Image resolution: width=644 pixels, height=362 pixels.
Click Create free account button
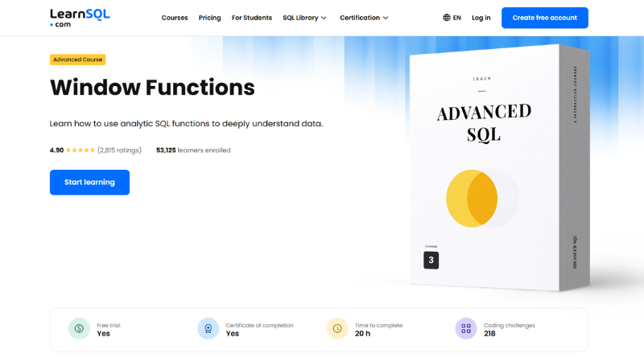click(x=545, y=18)
